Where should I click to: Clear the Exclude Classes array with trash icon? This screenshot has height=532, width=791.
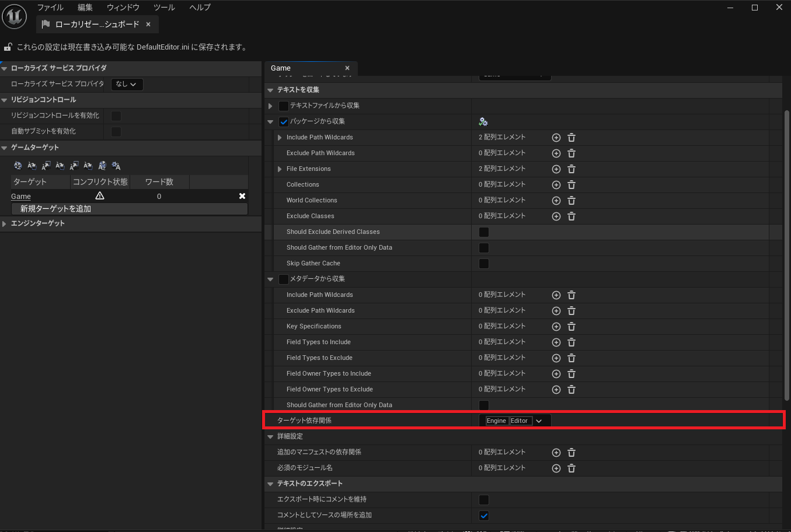point(572,216)
